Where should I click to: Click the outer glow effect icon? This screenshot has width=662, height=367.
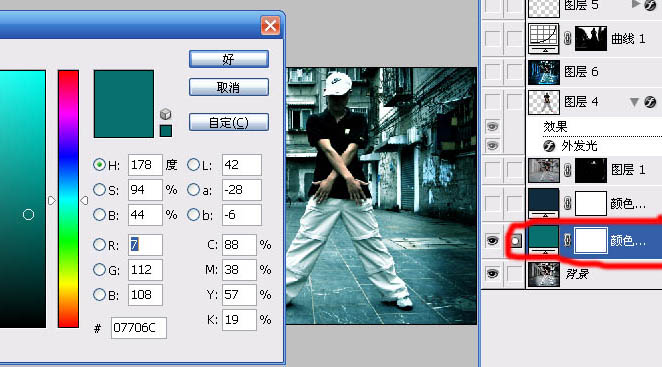549,146
